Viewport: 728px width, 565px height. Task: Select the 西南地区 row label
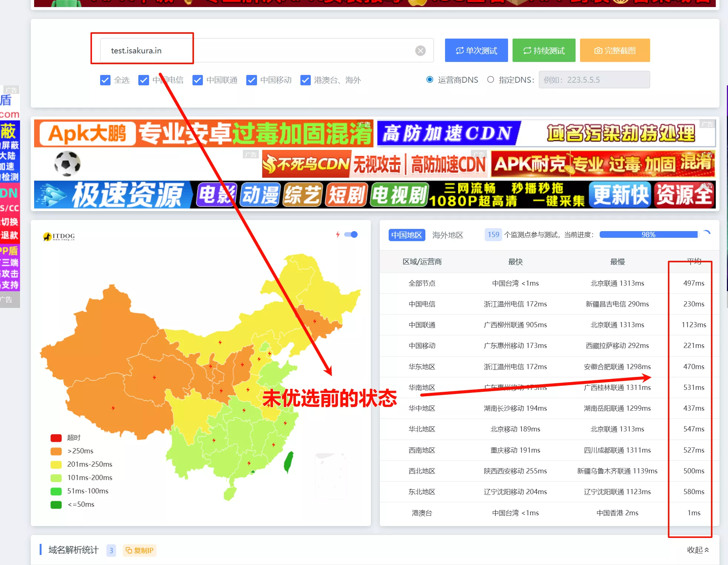422,450
